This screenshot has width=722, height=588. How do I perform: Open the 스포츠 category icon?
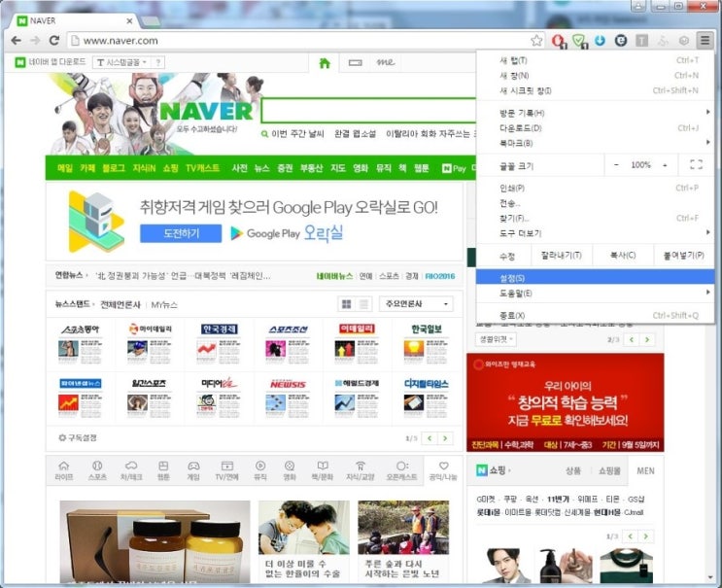tap(97, 470)
